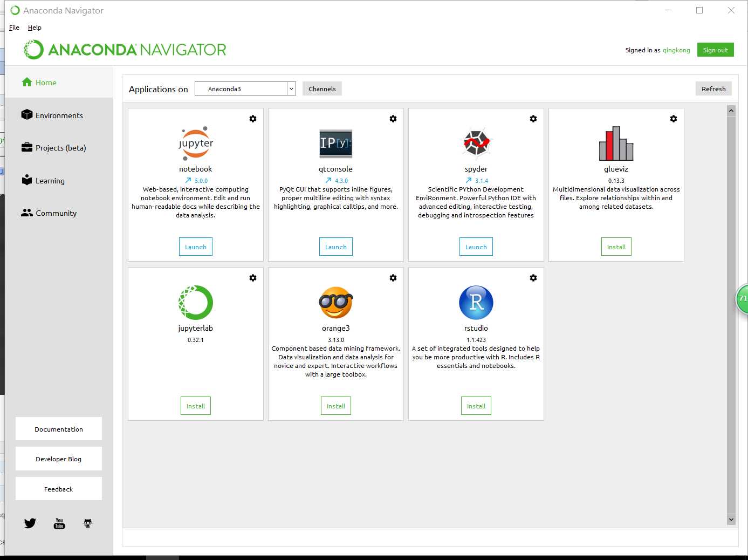The height and width of the screenshot is (560, 748).
Task: Open the Feedback button
Action: pos(59,489)
